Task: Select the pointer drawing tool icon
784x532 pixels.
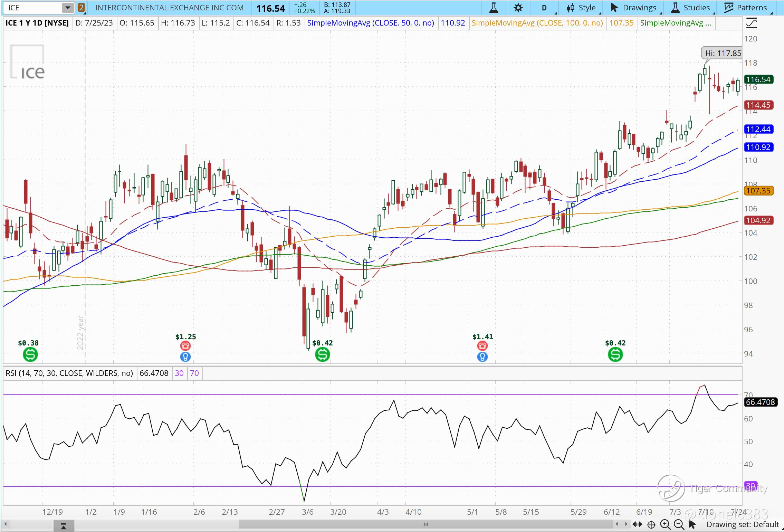Action: click(x=692, y=524)
